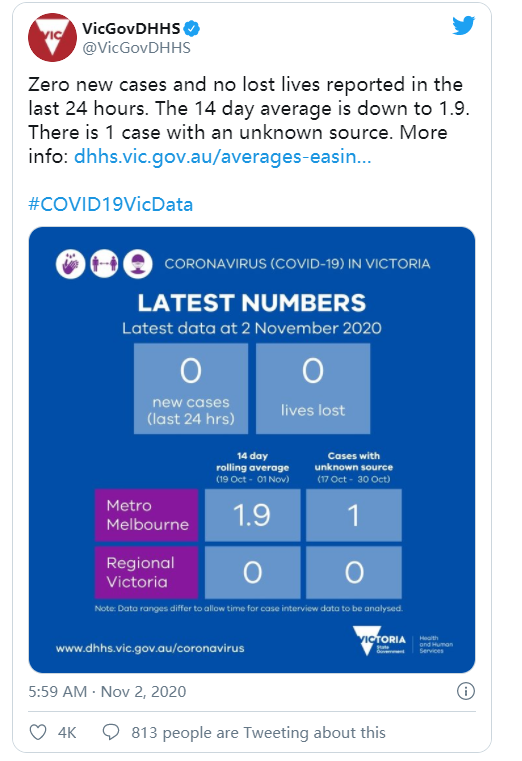522x761 pixels.
Task: Open the Latest Numbers infographic image
Action: [252, 450]
